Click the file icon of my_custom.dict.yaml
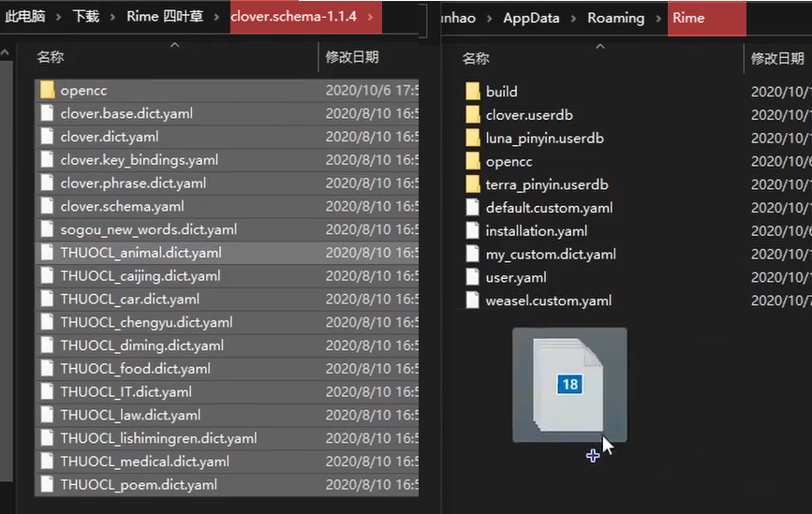Viewport: 812px width, 514px height. [x=472, y=254]
